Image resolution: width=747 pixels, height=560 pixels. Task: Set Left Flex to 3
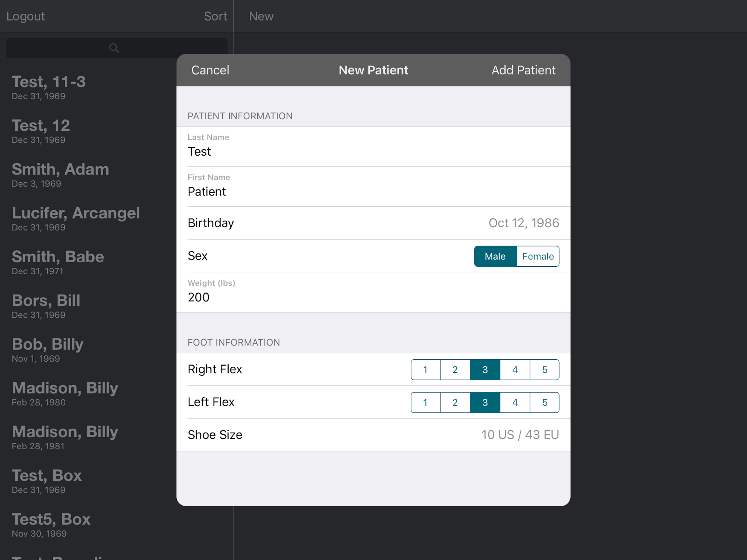[x=485, y=402]
